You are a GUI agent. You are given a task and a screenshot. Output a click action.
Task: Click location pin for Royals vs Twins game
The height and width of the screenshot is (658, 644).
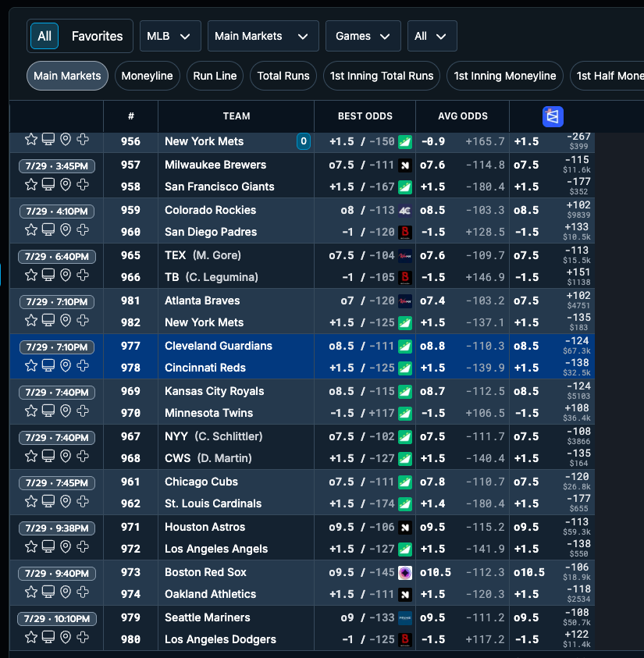click(66, 411)
